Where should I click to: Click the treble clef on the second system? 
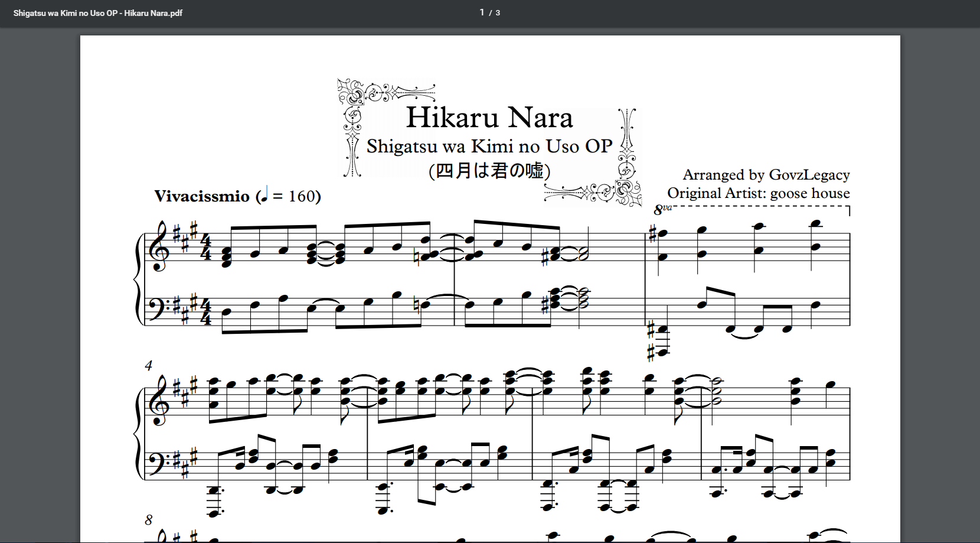coord(159,402)
